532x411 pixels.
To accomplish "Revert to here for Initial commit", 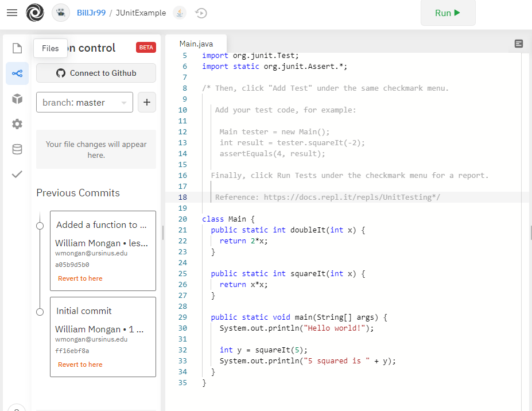I will click(x=80, y=365).
